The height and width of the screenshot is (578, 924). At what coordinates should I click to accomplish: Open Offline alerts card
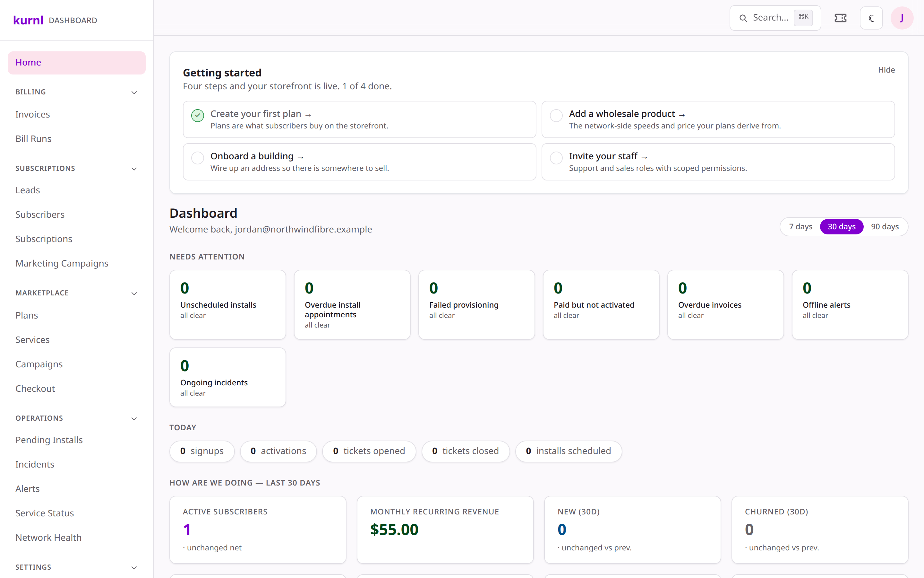pyautogui.click(x=850, y=305)
